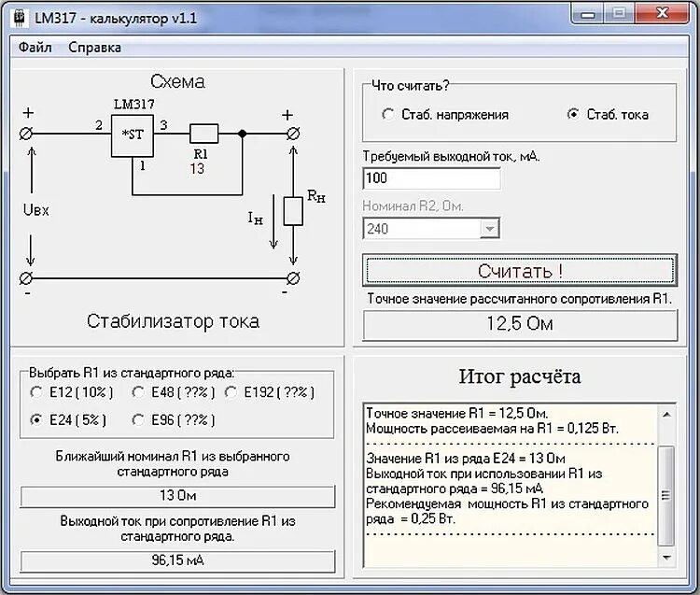
Task: Click the nearest nominal value 13 Ом
Action: click(x=177, y=496)
